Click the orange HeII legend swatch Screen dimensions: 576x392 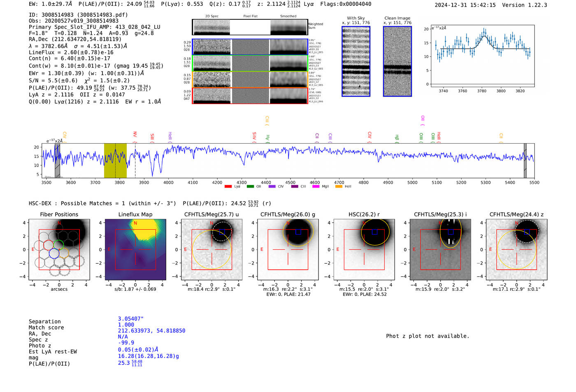pyautogui.click(x=339, y=187)
